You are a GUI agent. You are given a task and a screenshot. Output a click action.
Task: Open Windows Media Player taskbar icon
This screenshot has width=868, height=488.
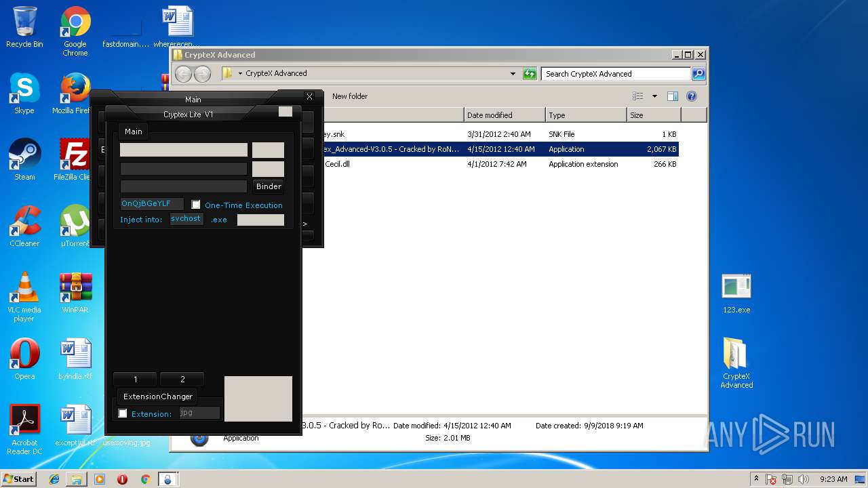pyautogui.click(x=100, y=479)
